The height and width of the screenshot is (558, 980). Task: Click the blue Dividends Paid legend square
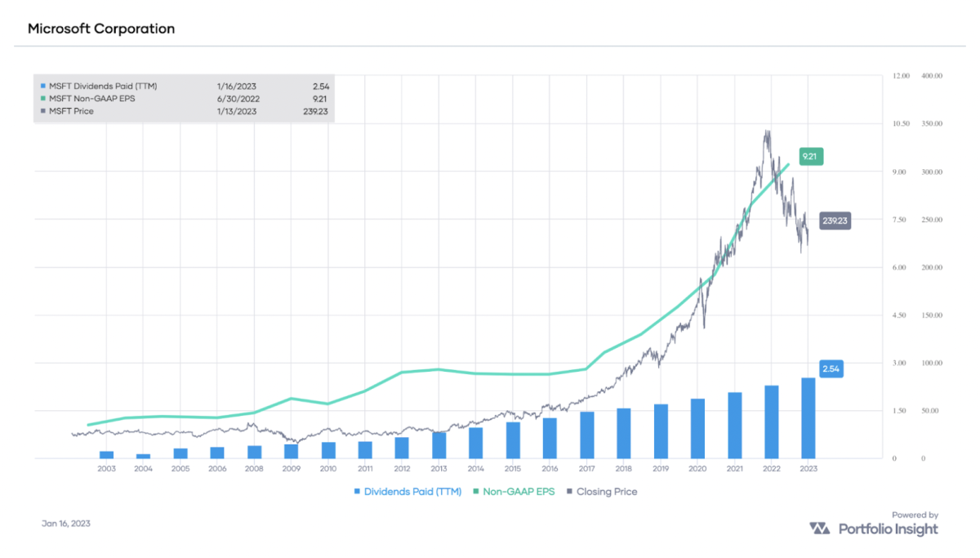[x=357, y=492]
